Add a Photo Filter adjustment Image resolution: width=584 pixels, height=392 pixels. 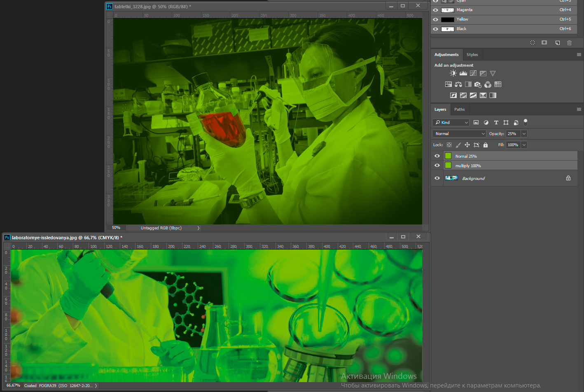coord(478,84)
